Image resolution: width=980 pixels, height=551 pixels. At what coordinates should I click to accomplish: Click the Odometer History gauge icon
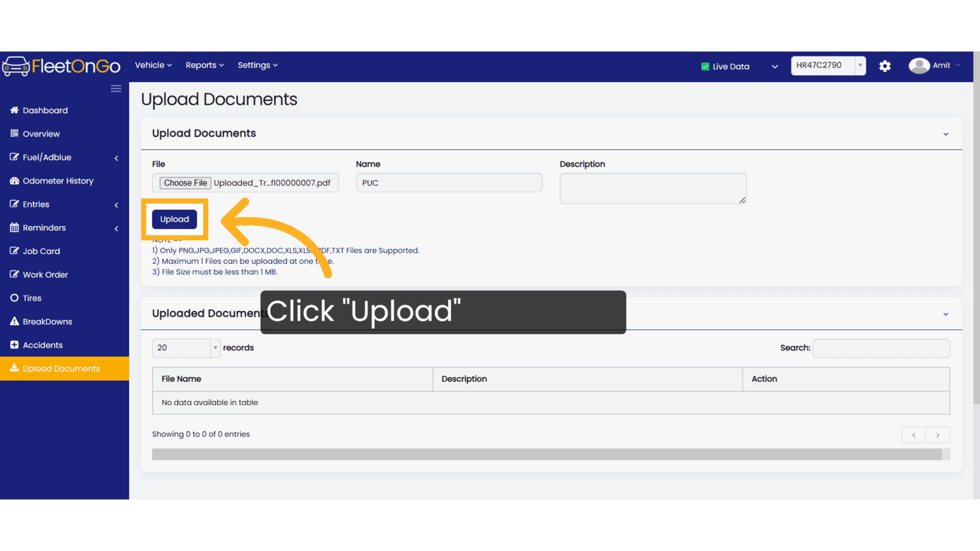[14, 181]
